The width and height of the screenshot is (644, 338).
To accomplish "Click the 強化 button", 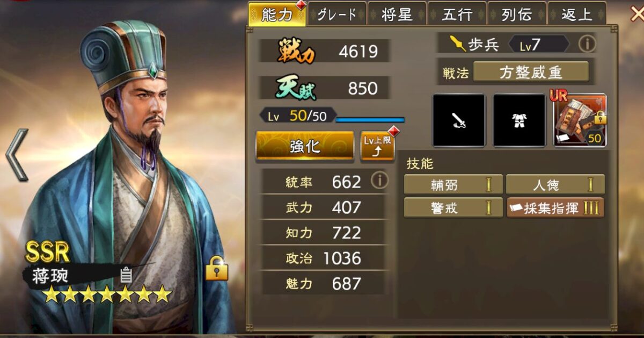I will [x=305, y=146].
